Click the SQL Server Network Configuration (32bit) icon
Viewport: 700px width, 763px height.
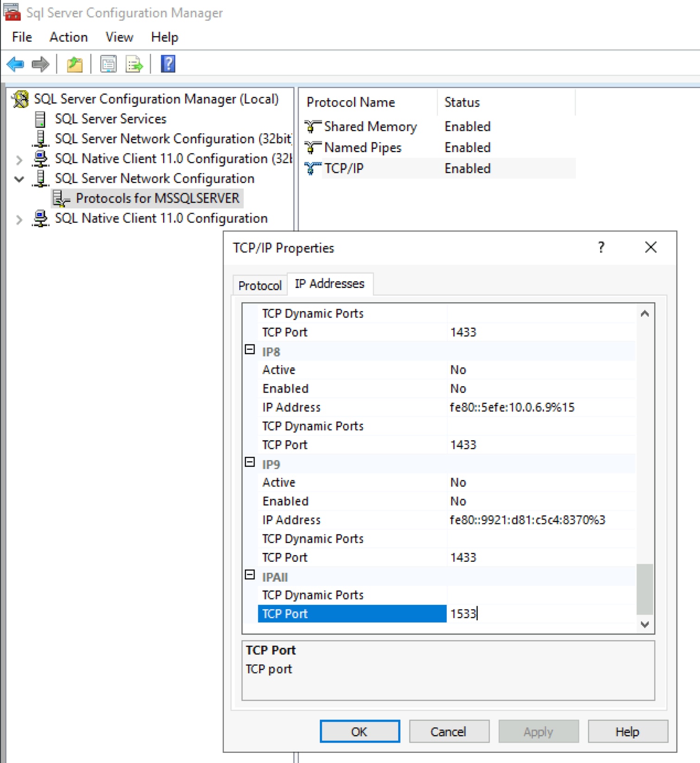coord(40,139)
